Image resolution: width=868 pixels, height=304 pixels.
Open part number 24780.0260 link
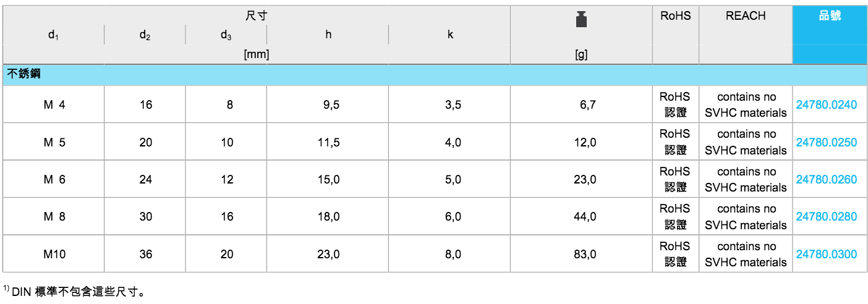(827, 180)
